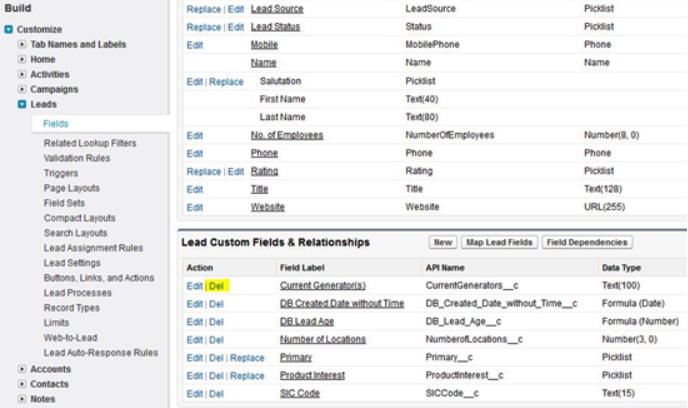688x408 pixels.
Task: Click the NumberOfEmployees field name text
Action: pyautogui.click(x=449, y=135)
